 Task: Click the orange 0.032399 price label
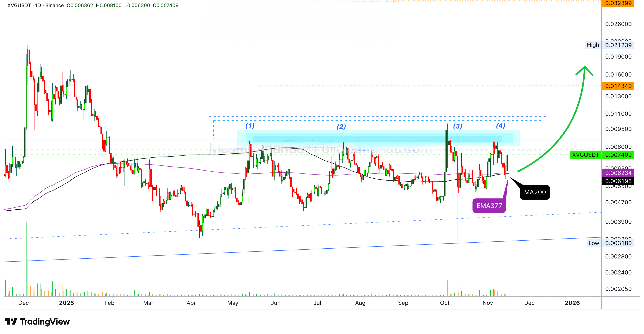click(x=618, y=3)
